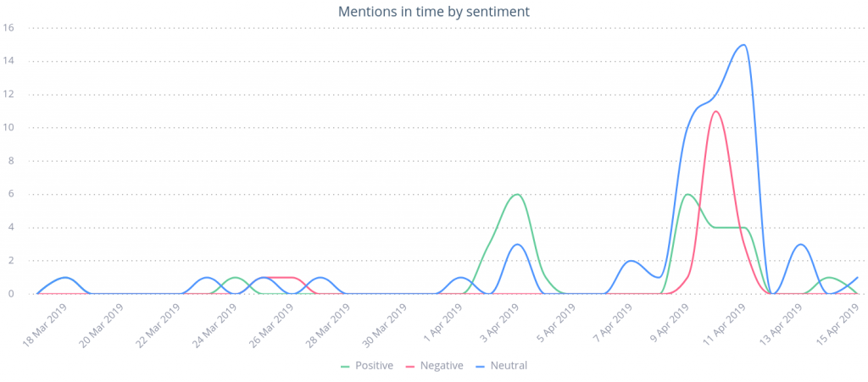Click the y-axis value 16

[8, 27]
